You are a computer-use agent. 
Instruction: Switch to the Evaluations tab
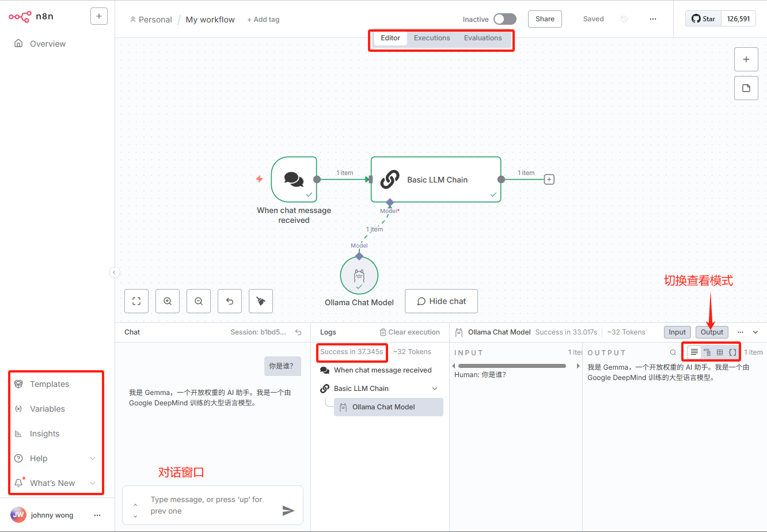pos(483,38)
